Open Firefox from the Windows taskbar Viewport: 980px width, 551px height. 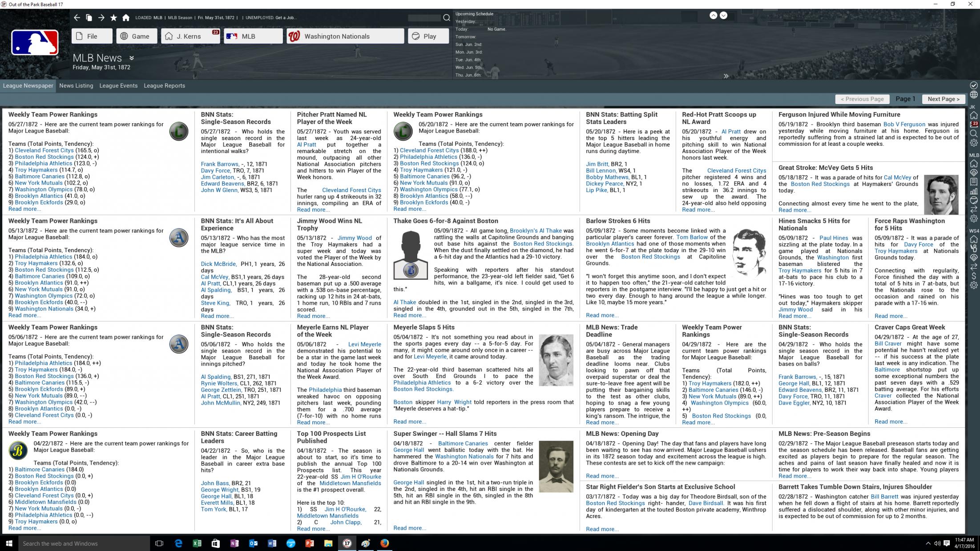coord(384,543)
